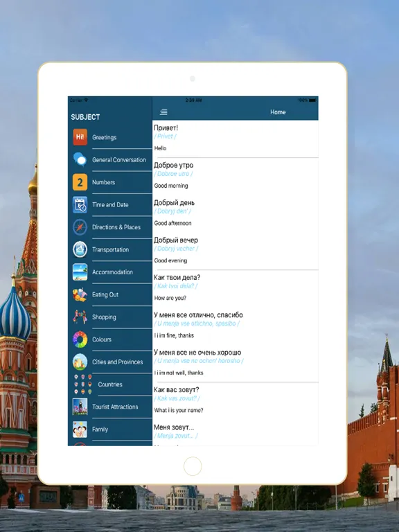Tap the translation How are you?
This screenshot has height=532, width=399.
(x=170, y=299)
